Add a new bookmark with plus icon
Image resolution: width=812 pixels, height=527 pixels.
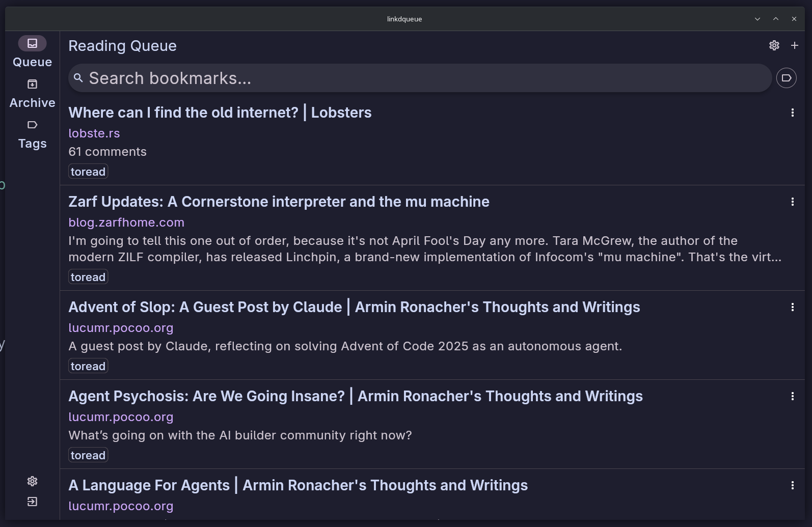[x=795, y=45]
